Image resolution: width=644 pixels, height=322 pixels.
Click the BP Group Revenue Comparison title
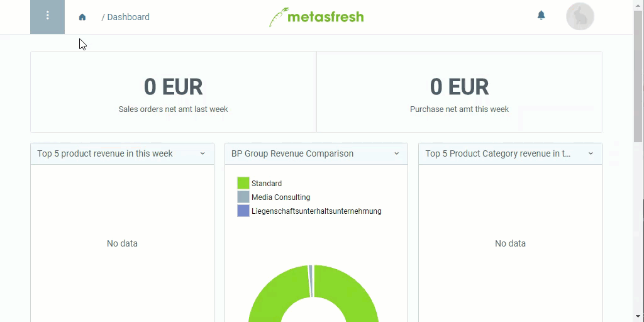(x=292, y=153)
